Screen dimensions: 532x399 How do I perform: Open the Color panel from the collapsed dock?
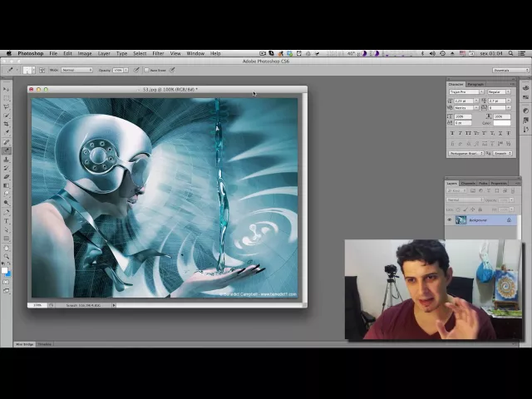525,88
